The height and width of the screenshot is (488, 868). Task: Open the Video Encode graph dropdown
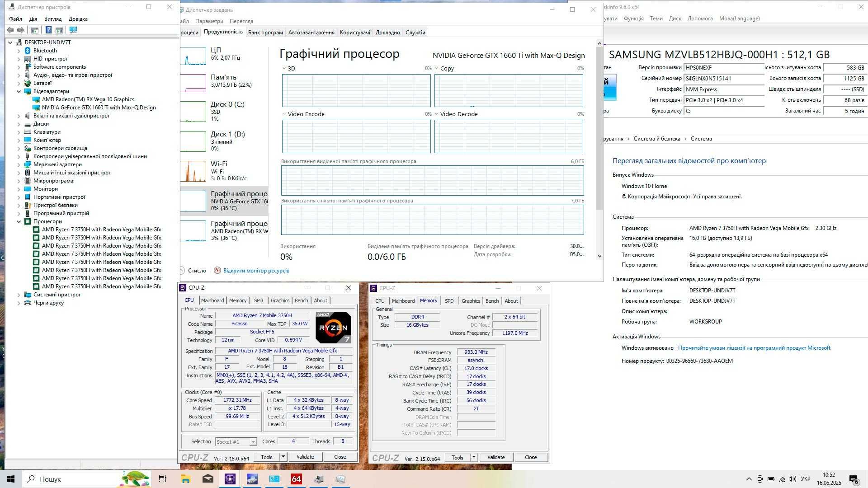click(x=284, y=114)
